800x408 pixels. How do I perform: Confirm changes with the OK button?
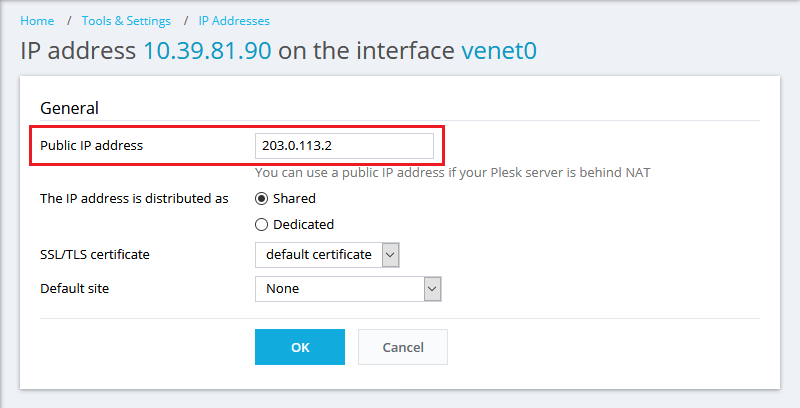click(x=300, y=347)
